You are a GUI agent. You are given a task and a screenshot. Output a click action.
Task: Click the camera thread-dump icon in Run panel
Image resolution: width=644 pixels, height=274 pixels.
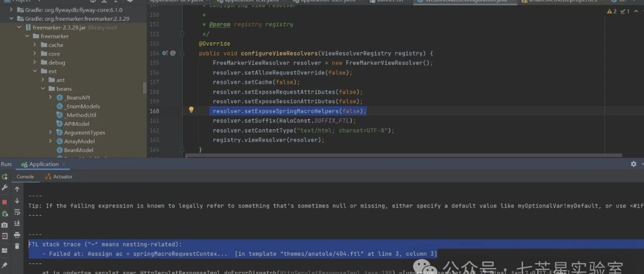point(5,225)
